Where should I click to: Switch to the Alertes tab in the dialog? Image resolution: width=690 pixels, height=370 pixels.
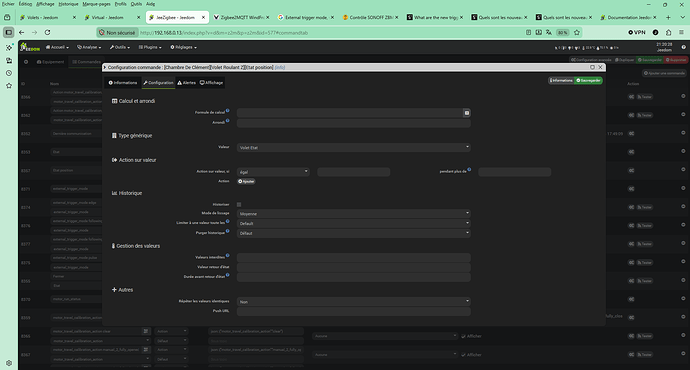[x=187, y=83]
